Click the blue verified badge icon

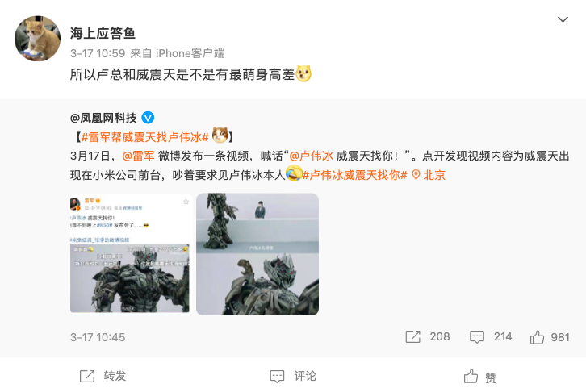click(x=148, y=118)
